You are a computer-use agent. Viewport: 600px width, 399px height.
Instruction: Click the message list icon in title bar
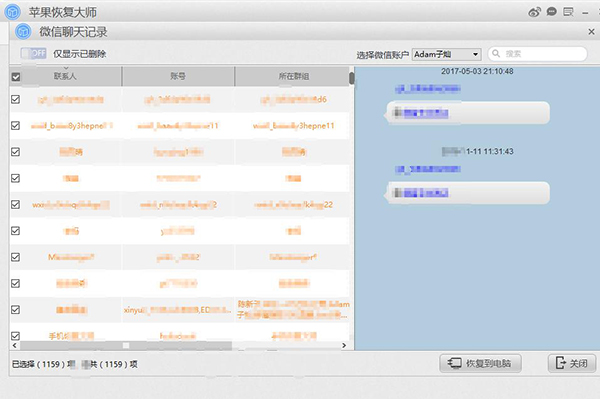pyautogui.click(x=568, y=12)
